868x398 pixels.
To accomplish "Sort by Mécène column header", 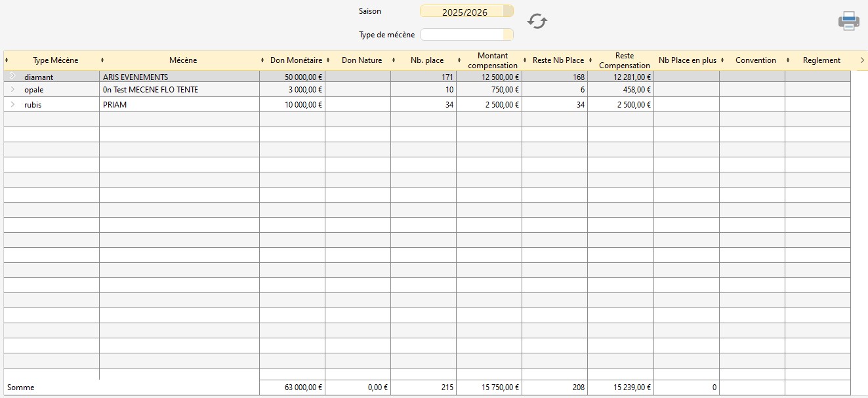I will pos(182,60).
